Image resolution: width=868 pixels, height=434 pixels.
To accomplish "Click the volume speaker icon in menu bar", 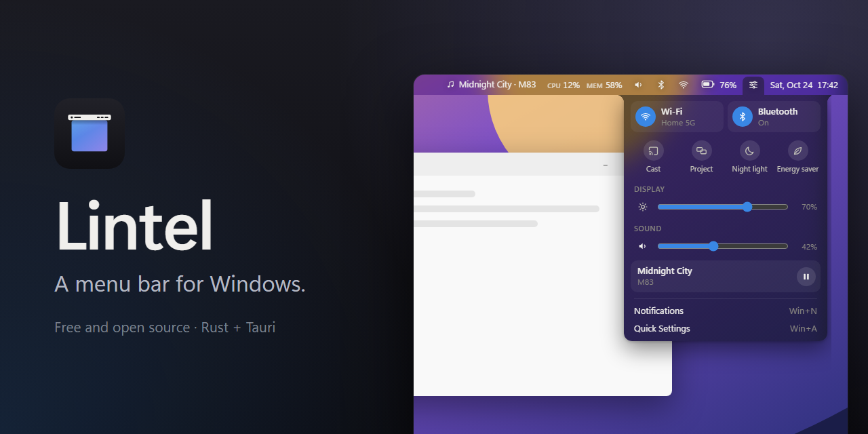I will coord(638,85).
